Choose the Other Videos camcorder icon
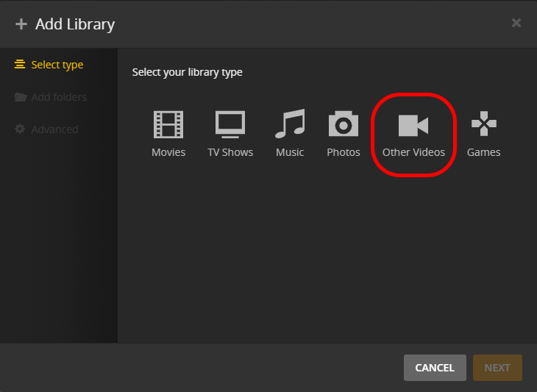The width and height of the screenshot is (537, 392). [x=413, y=125]
